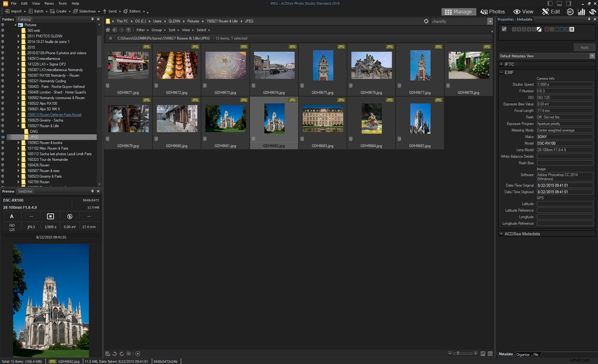
Task: Open the Default Metadata View dropdown
Action: [x=592, y=56]
